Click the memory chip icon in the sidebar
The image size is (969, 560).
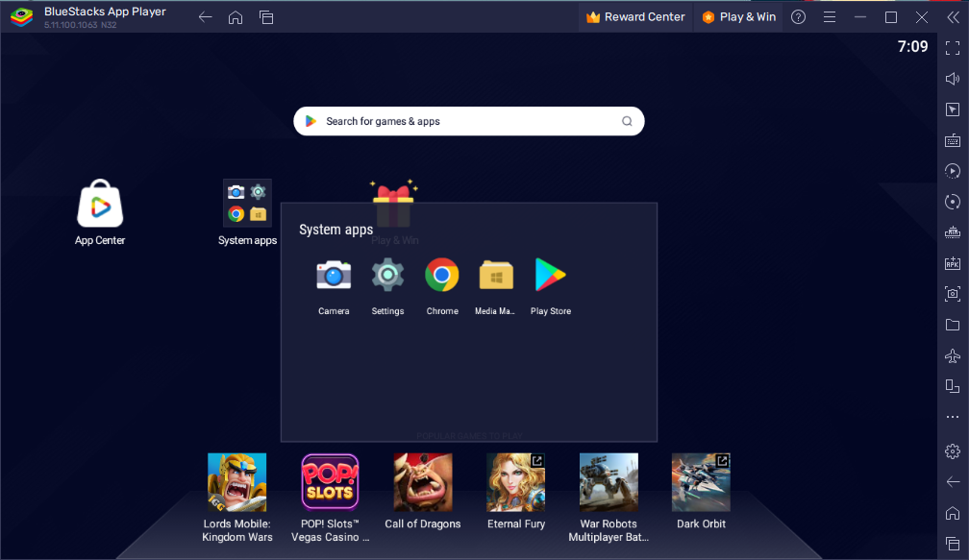pos(953,232)
